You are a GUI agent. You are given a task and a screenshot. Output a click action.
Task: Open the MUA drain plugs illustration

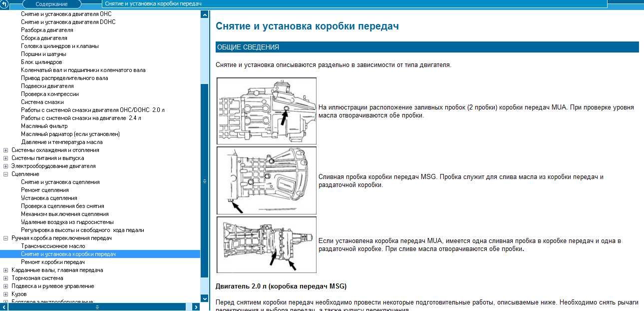click(267, 244)
